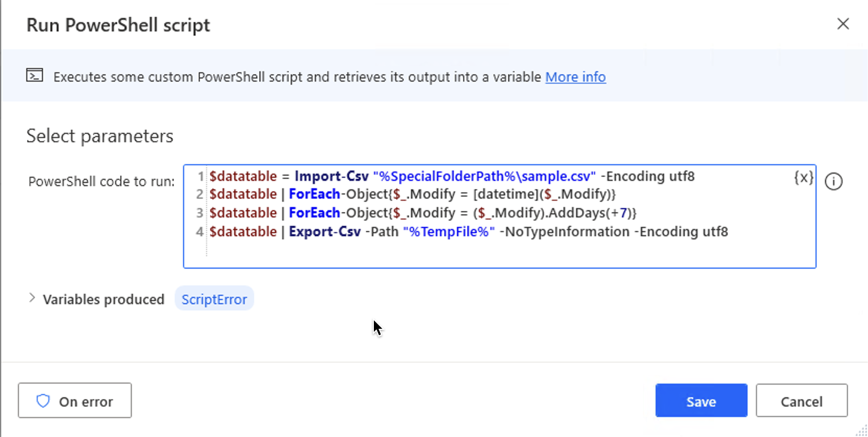Click the PowerShell terminal icon in banner
Viewport: 868px width, 437px height.
click(x=35, y=76)
